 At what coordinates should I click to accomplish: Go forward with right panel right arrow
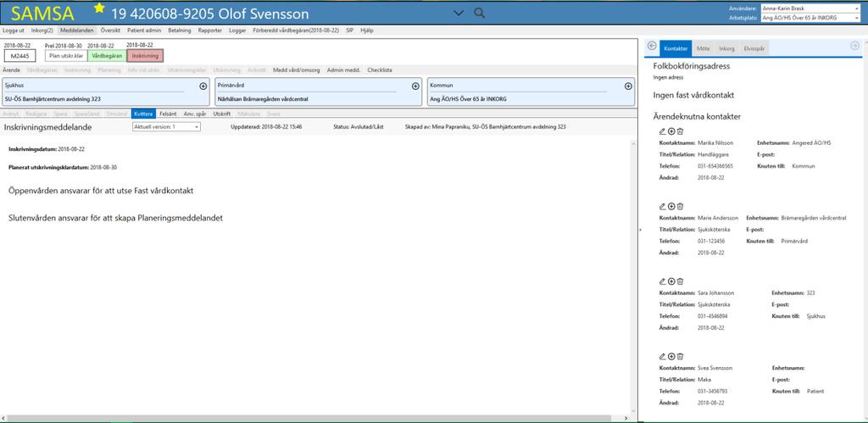pos(854,47)
